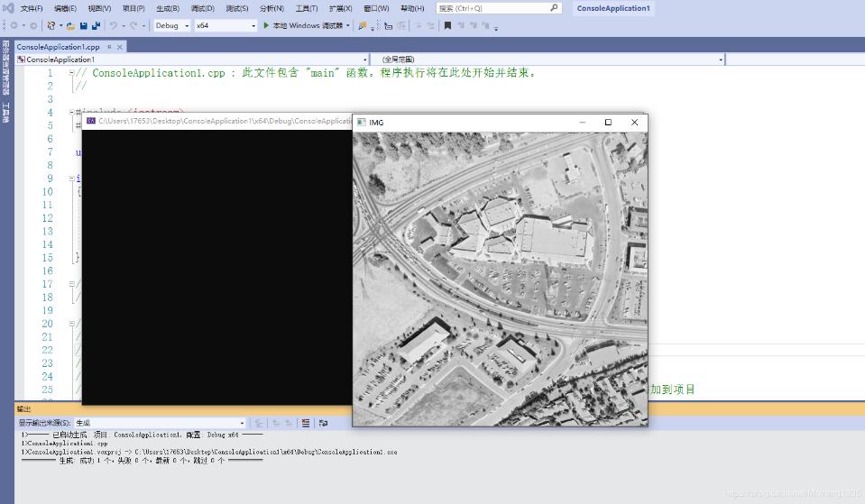The height and width of the screenshot is (504, 865).
Task: Open the ConsoleApplication1 project scope dropdown
Action: (x=192, y=59)
